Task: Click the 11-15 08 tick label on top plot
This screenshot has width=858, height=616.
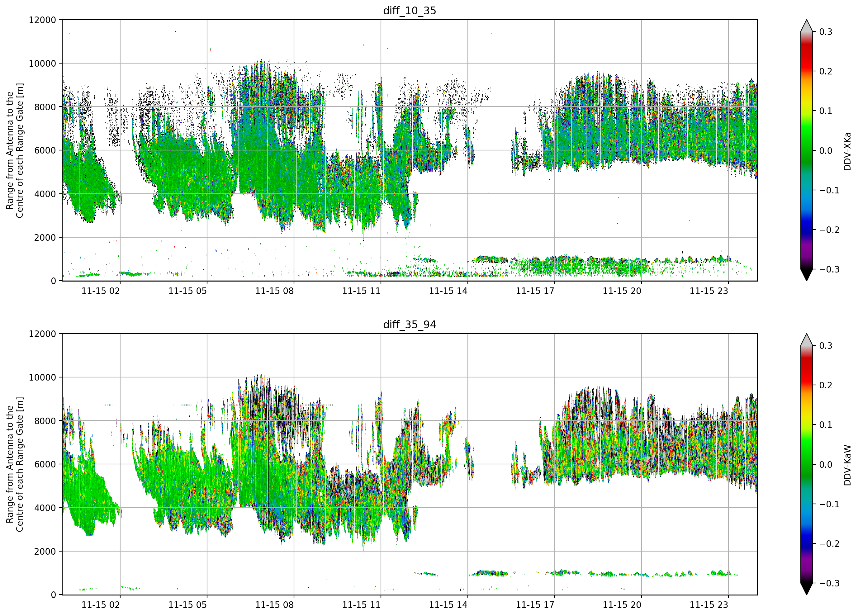Action: click(x=274, y=291)
